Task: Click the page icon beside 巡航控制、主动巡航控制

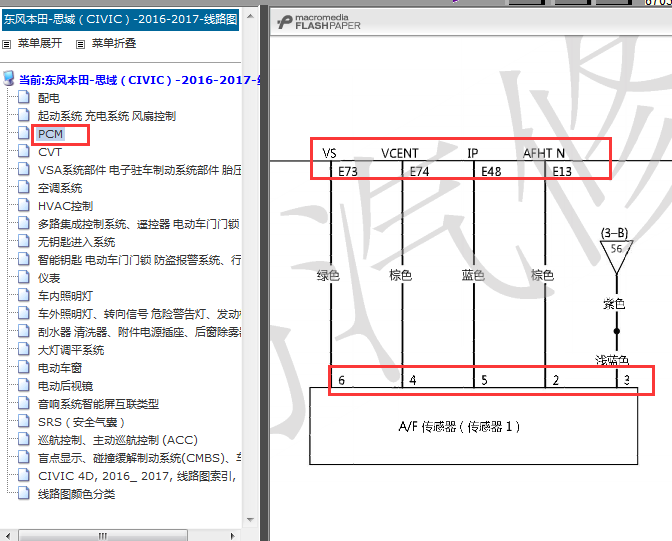Action: click(x=24, y=439)
